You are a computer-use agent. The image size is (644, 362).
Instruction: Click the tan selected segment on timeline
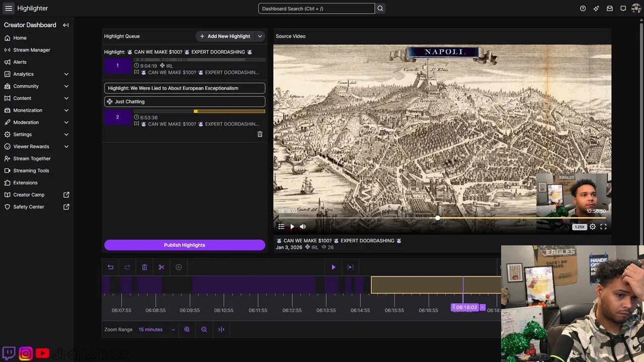tap(436, 285)
